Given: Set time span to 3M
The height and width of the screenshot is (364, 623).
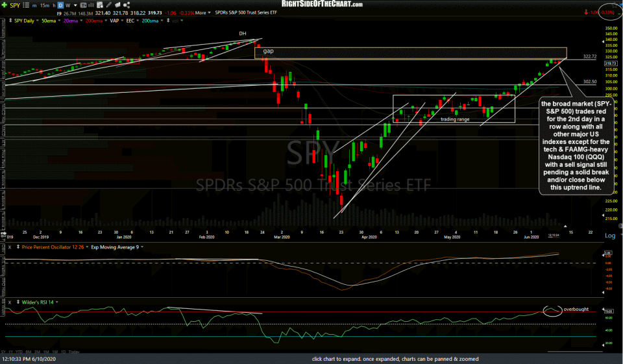Looking at the screenshot, I should tap(38, 352).
